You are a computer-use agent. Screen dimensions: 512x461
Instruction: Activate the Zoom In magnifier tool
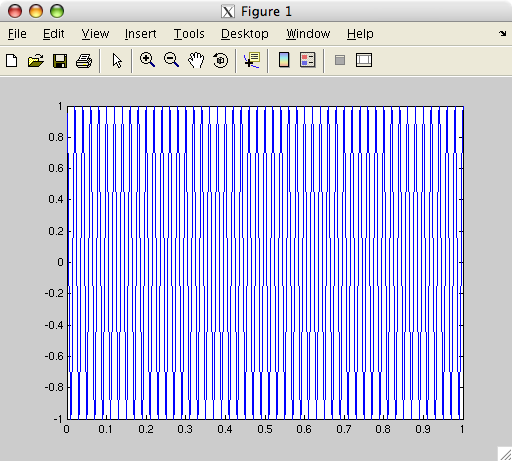point(147,60)
